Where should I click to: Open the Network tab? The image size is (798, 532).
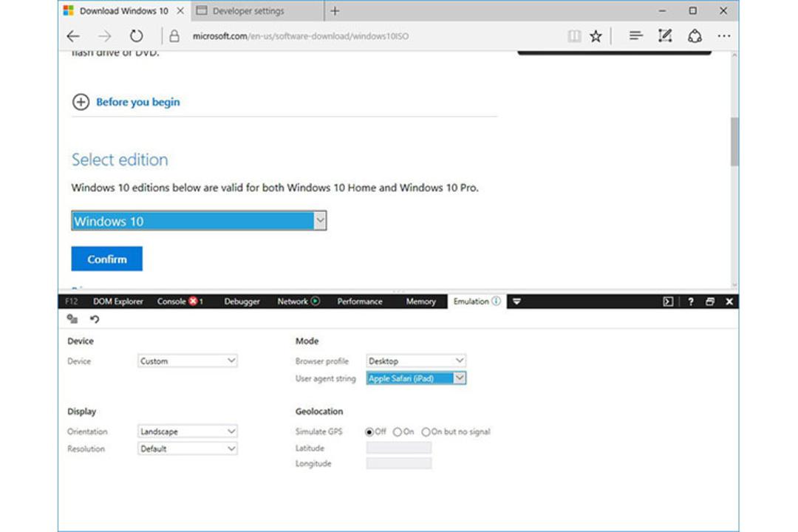[293, 301]
